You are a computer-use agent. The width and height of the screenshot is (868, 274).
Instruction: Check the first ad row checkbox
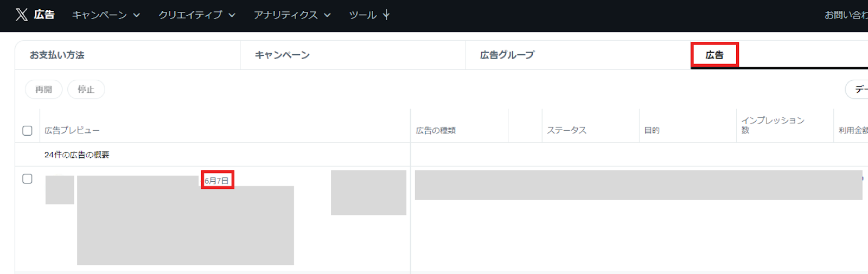click(27, 179)
